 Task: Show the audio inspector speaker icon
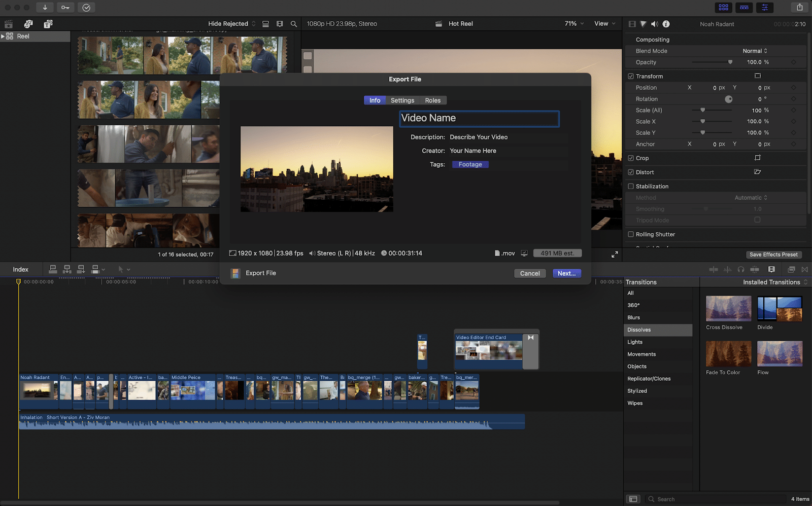coord(655,24)
